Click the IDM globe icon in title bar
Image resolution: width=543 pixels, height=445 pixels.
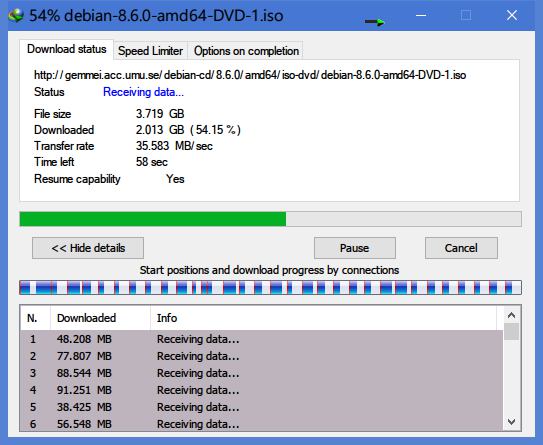[x=16, y=16]
